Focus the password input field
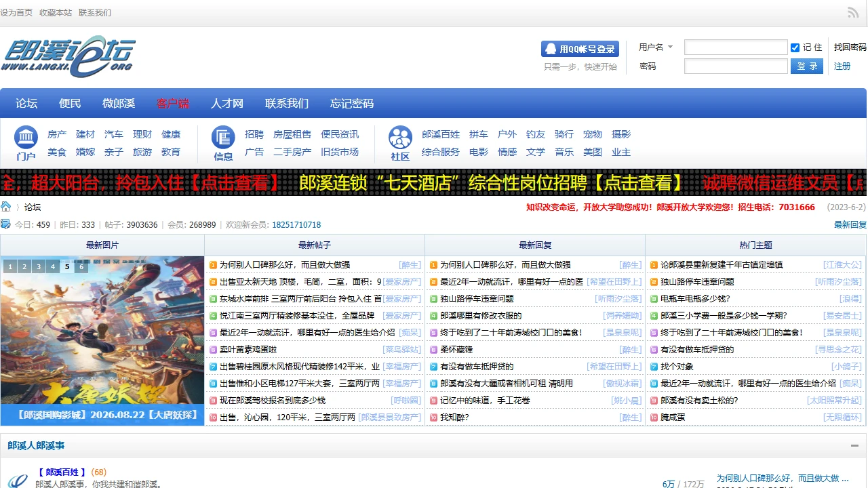Image resolution: width=868 pixels, height=488 pixels. click(736, 66)
